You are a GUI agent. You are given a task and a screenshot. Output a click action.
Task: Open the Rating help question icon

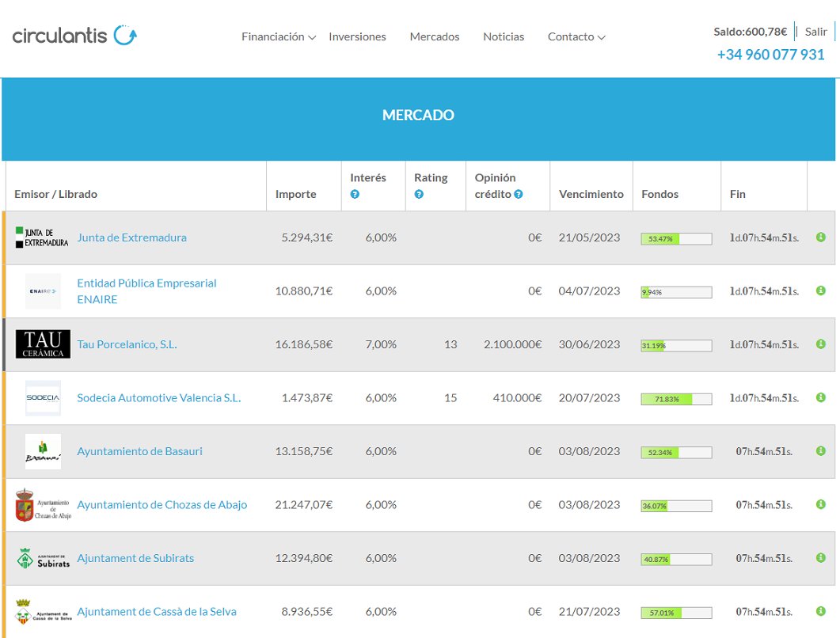(x=419, y=194)
